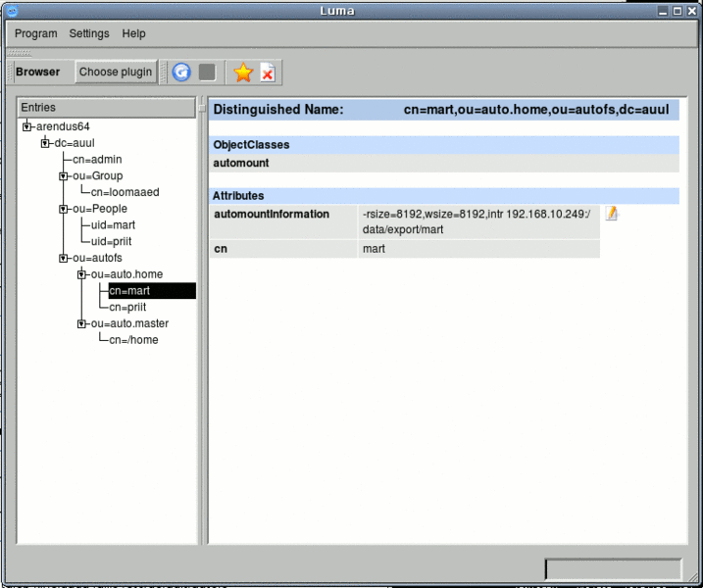Click the refresh (reload) toolbar icon
Image resolution: width=703 pixels, height=588 pixels.
[181, 73]
